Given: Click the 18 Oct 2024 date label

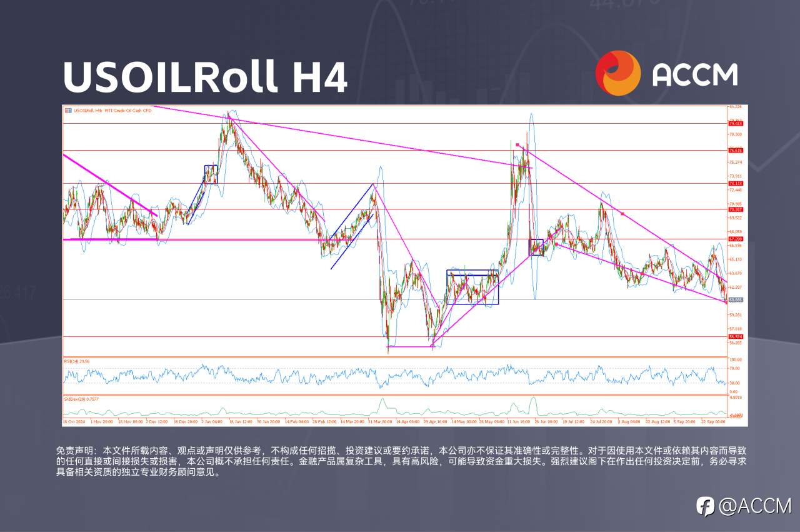Looking at the screenshot, I should click(x=73, y=422).
